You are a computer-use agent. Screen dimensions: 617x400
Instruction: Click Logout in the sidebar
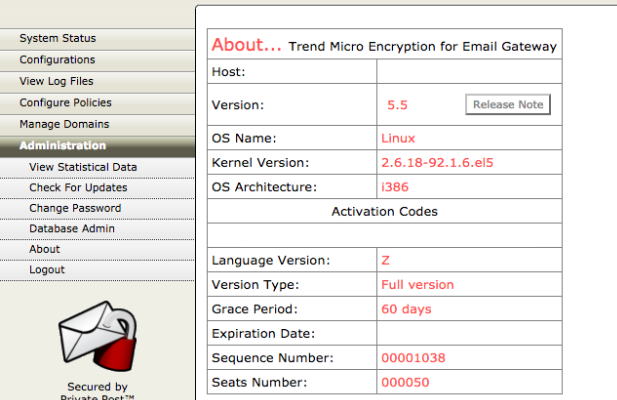pyautogui.click(x=47, y=270)
